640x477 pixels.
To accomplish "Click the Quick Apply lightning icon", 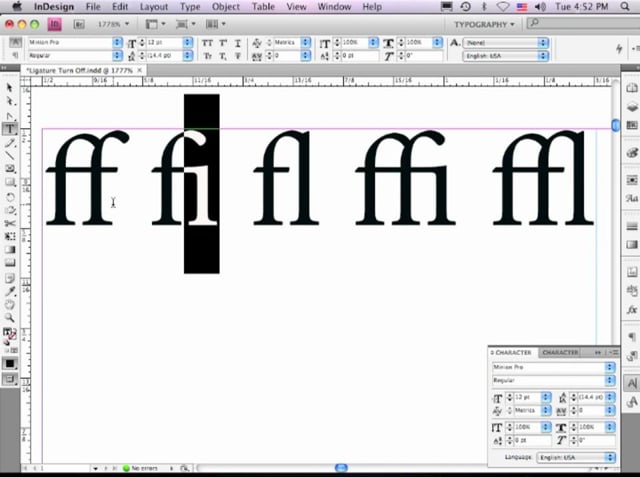I will point(619,49).
